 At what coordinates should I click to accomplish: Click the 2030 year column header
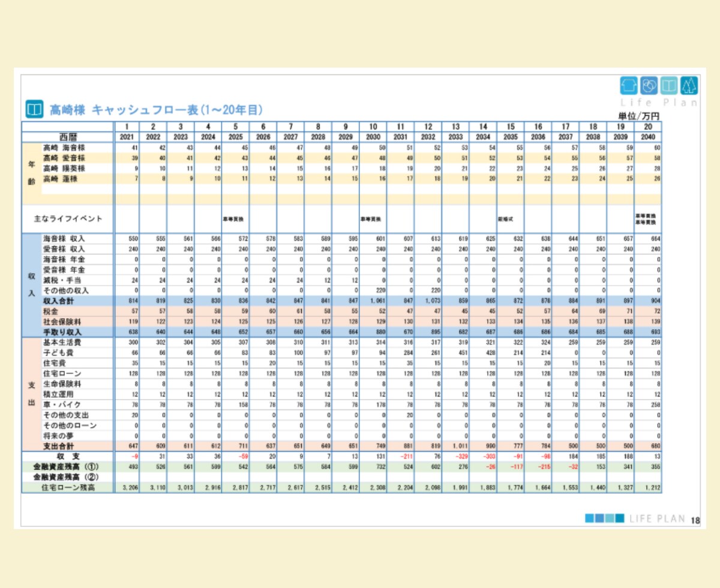pyautogui.click(x=373, y=137)
